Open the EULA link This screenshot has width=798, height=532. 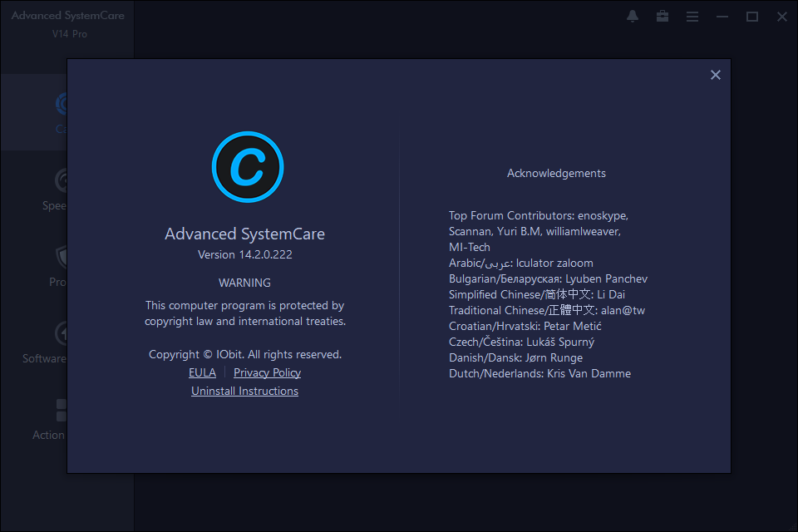pos(202,372)
